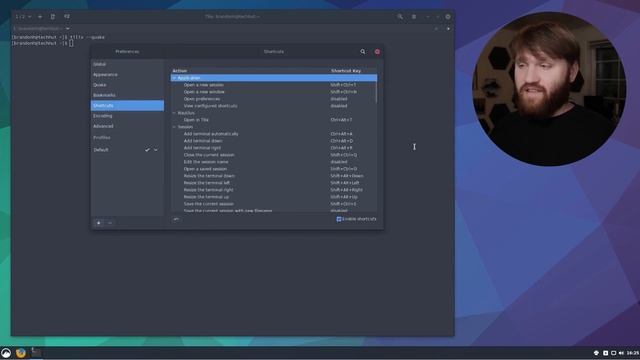640x360 pixels.
Task: Open the Default profile dropdown arrow
Action: (156, 150)
